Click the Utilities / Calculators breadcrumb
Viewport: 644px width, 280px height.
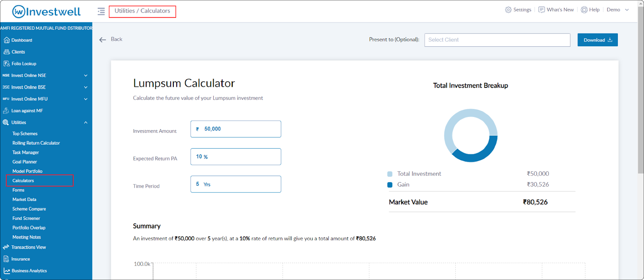(142, 11)
